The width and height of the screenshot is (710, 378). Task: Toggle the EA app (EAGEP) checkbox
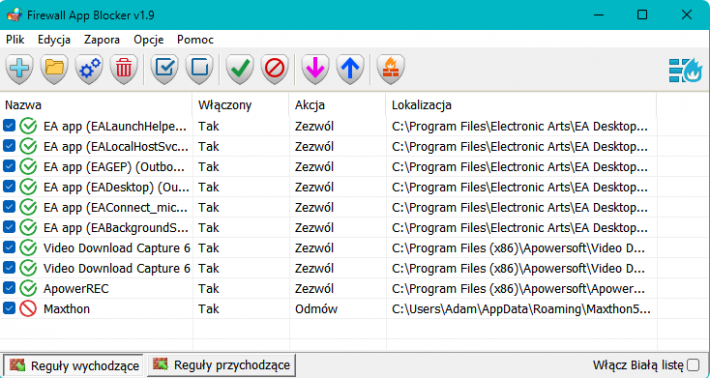(x=9, y=166)
